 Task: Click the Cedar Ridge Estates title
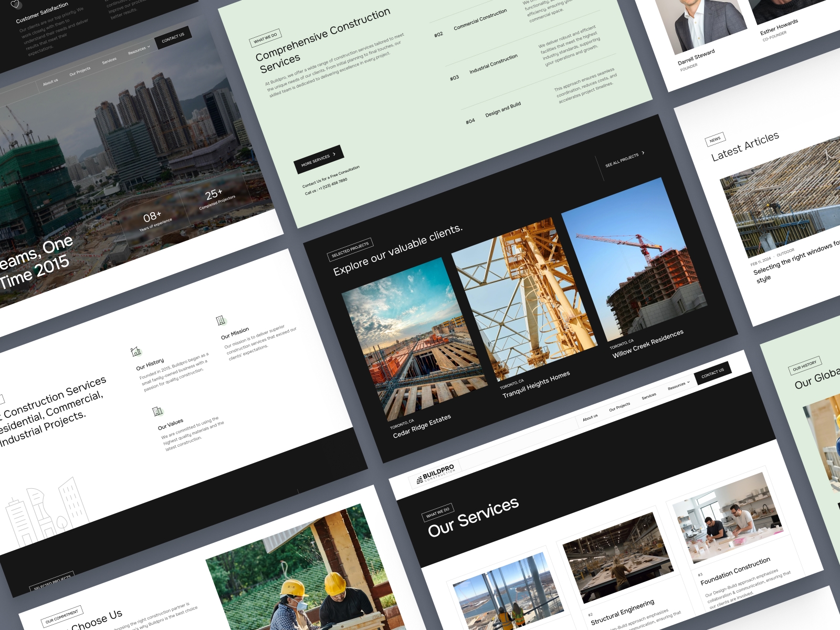[x=422, y=426]
